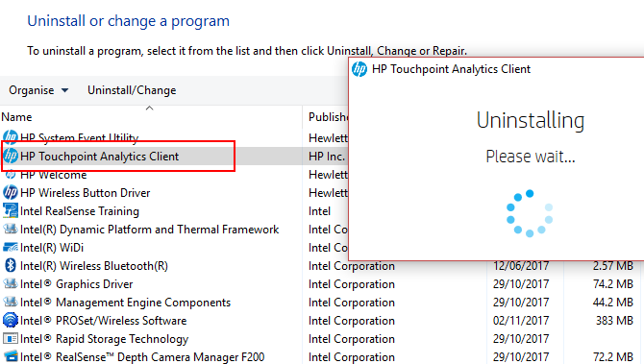
Task: Click the Intel Graphics Driver icon
Action: pos(11,284)
